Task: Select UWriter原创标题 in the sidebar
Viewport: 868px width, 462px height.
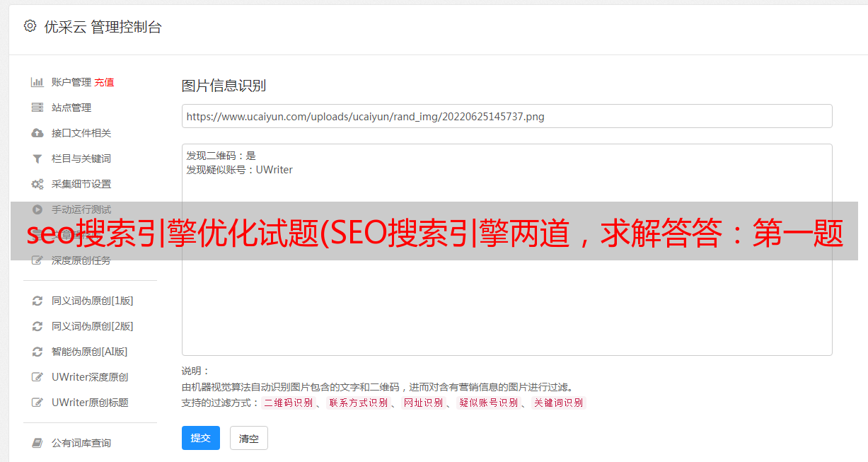Action: click(90, 403)
